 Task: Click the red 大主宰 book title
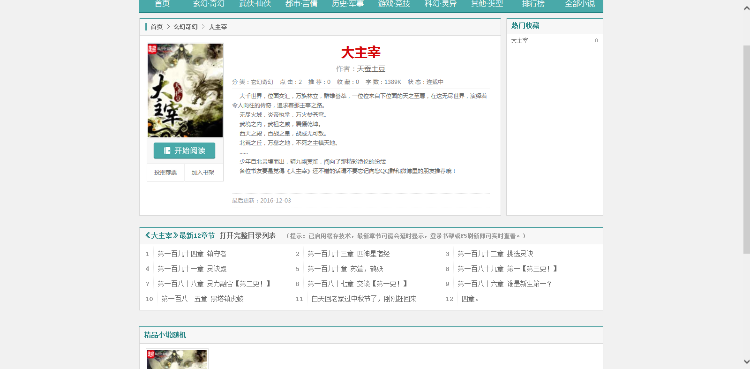(361, 52)
